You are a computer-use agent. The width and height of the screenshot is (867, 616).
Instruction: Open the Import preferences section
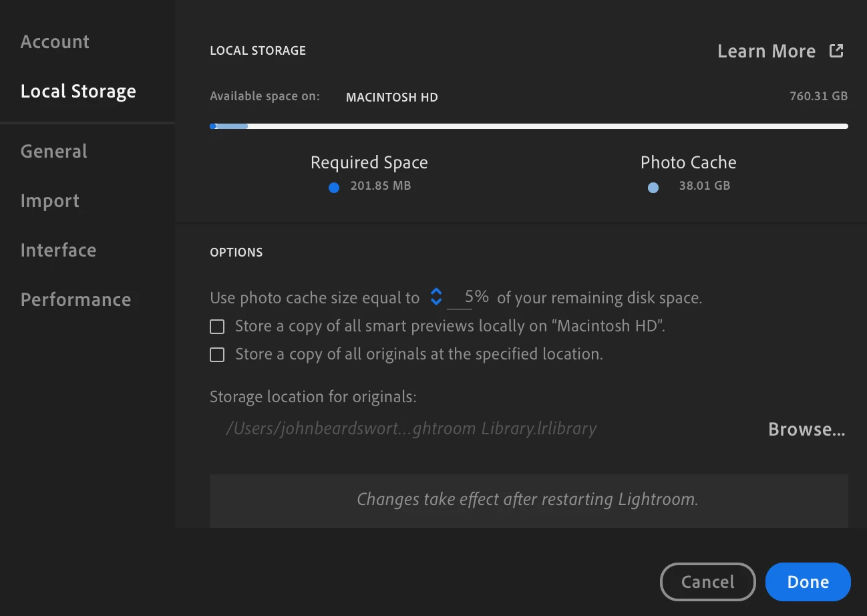tap(50, 200)
